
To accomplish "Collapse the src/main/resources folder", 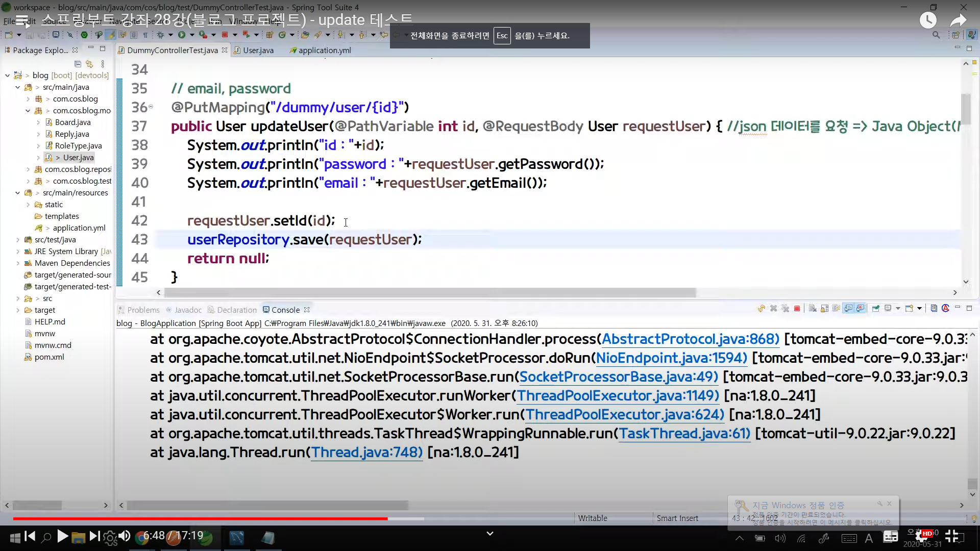I will click(18, 193).
